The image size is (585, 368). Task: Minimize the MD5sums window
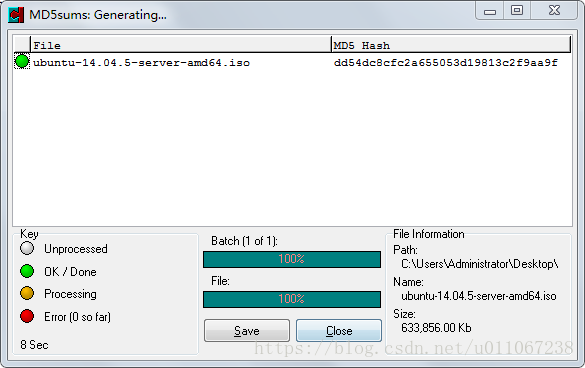click(490, 10)
